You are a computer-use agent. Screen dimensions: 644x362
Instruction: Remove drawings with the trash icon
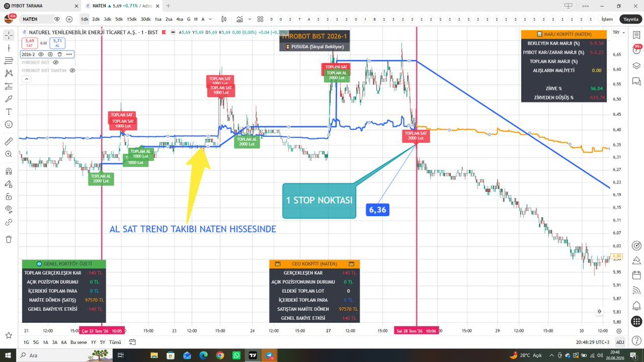[x=9, y=239]
